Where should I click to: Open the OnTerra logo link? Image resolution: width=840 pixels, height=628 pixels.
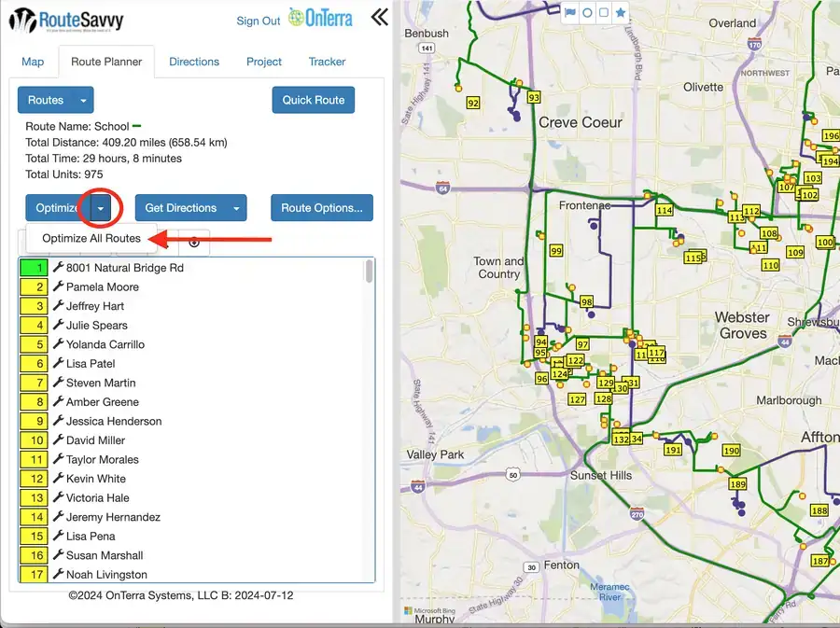320,19
